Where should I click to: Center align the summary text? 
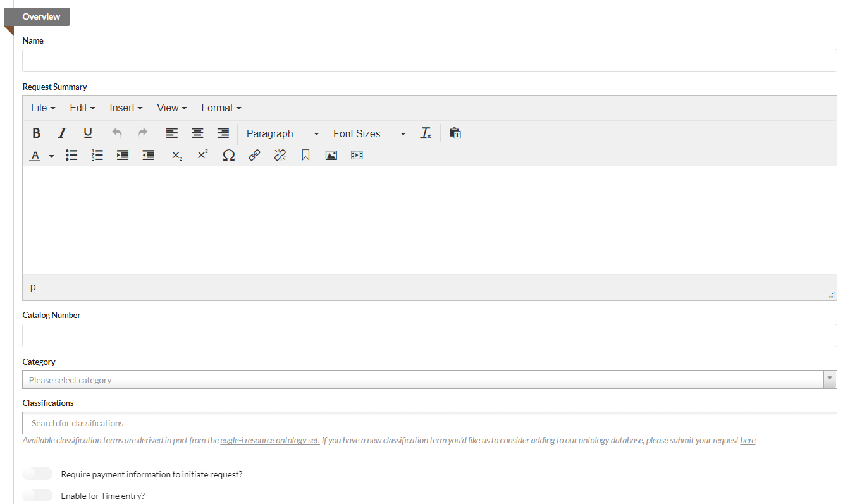197,133
